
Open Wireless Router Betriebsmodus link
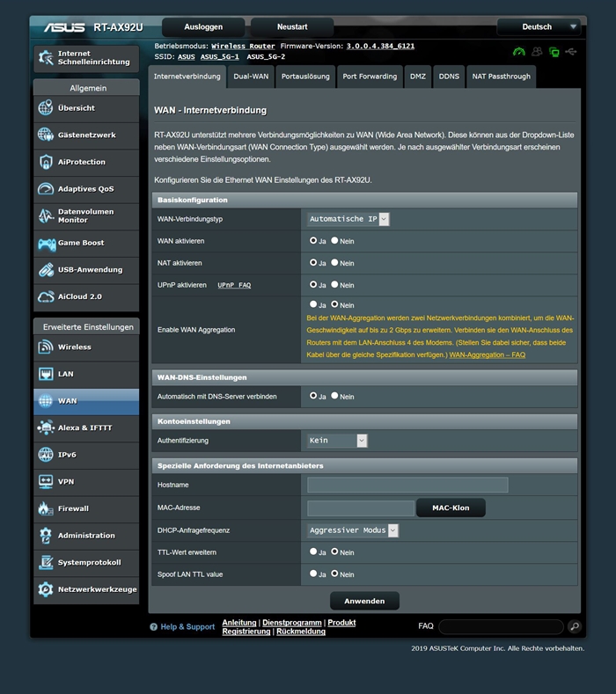[x=243, y=46]
